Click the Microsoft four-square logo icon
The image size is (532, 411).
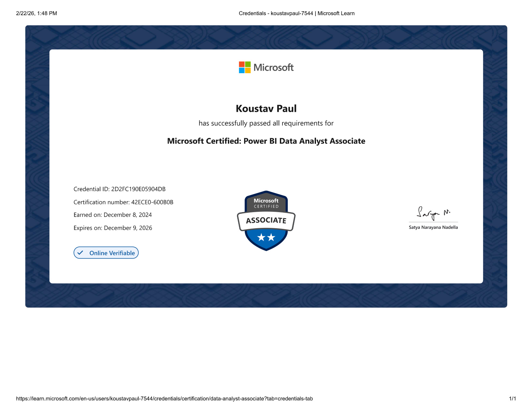[x=245, y=67]
